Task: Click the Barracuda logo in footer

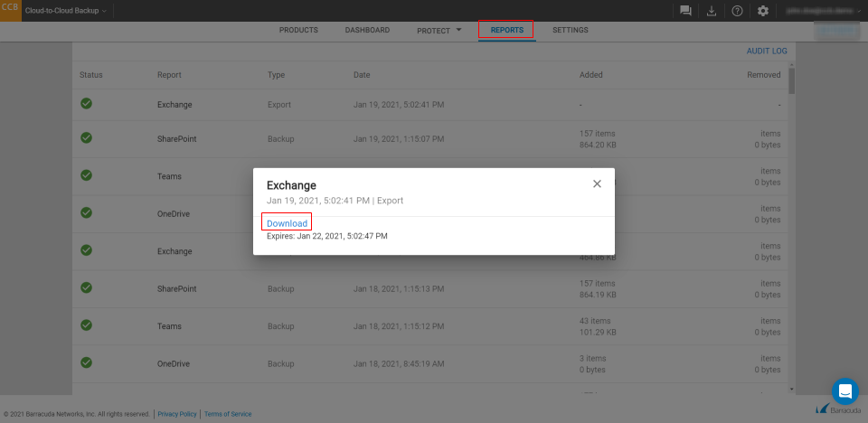Action: [x=837, y=409]
